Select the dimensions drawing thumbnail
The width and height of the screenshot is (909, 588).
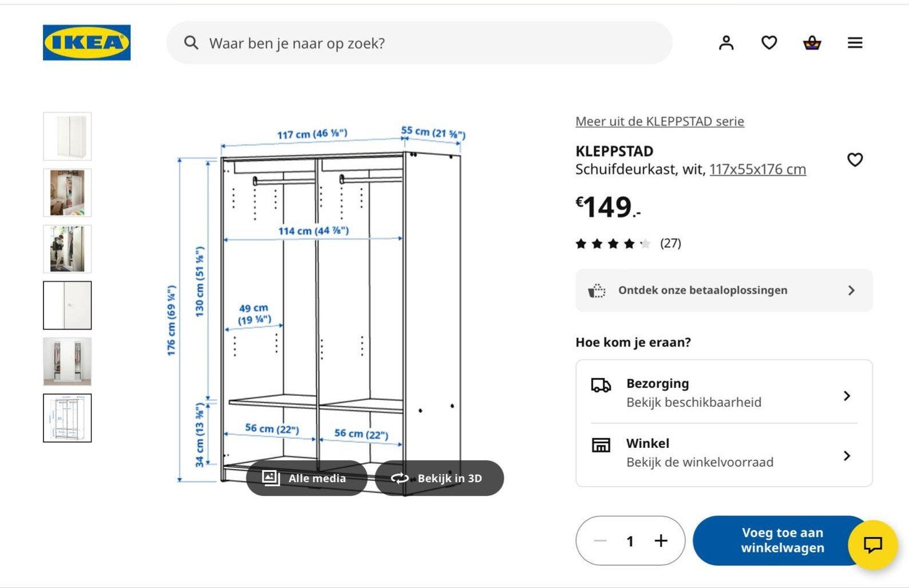tap(68, 418)
